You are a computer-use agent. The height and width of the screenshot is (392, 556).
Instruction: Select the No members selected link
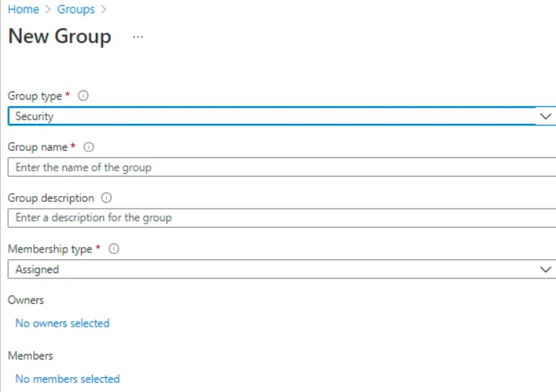[68, 379]
